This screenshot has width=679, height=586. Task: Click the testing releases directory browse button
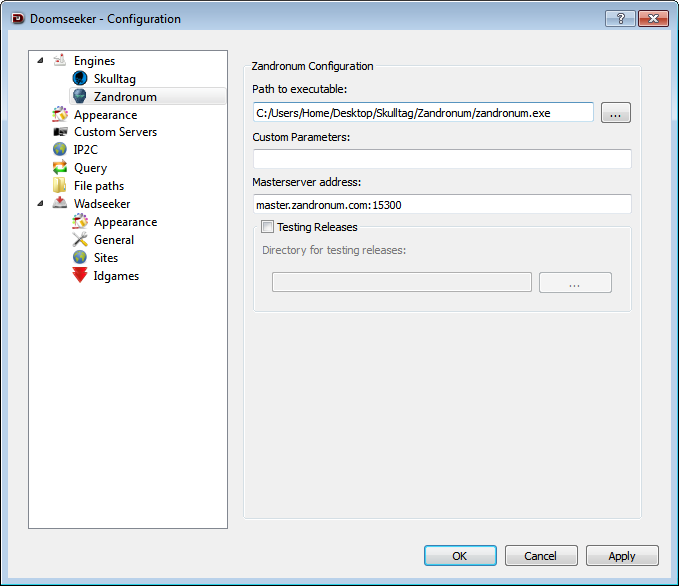click(575, 282)
